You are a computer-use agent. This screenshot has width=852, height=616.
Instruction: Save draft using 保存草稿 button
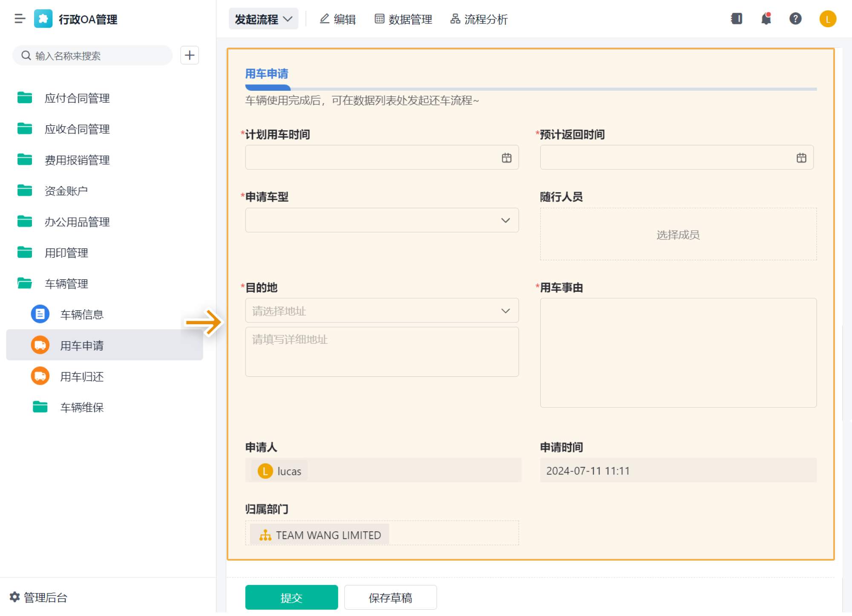[390, 597]
